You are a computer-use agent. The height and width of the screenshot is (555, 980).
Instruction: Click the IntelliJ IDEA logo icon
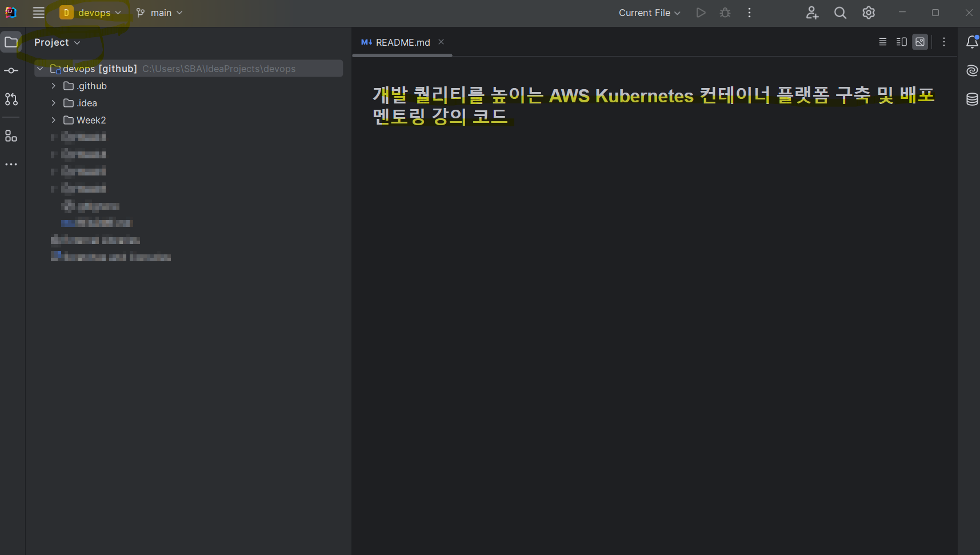click(10, 13)
